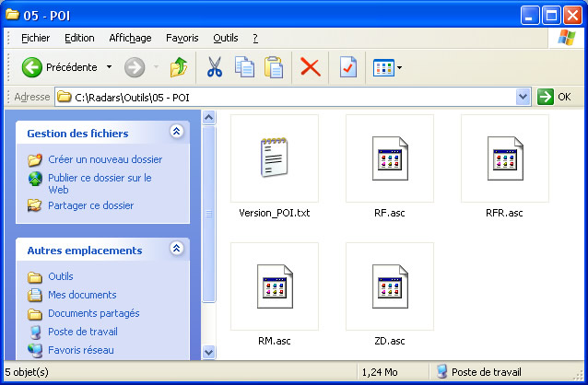Image resolution: width=588 pixels, height=385 pixels.
Task: Expand the address bar dropdown arrow
Action: tap(523, 97)
